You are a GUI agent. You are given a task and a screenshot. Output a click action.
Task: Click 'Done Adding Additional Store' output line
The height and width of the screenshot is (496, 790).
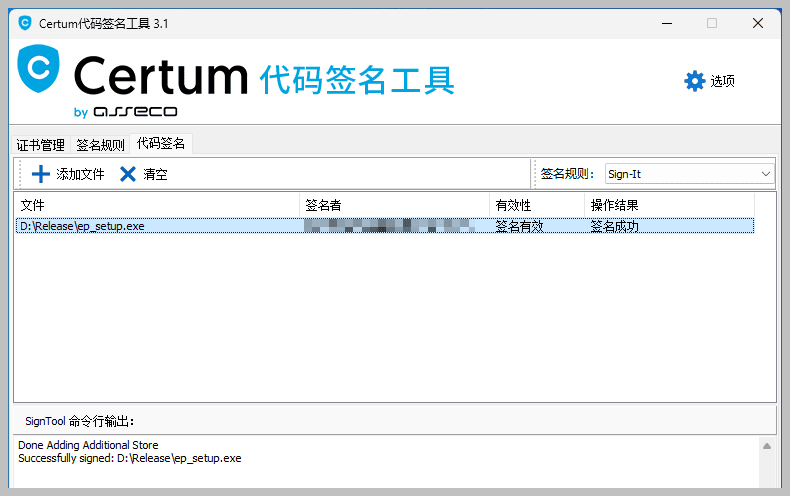pos(88,445)
